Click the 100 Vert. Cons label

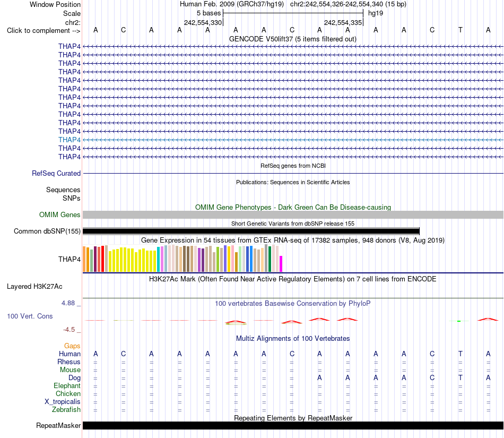[x=30, y=316]
